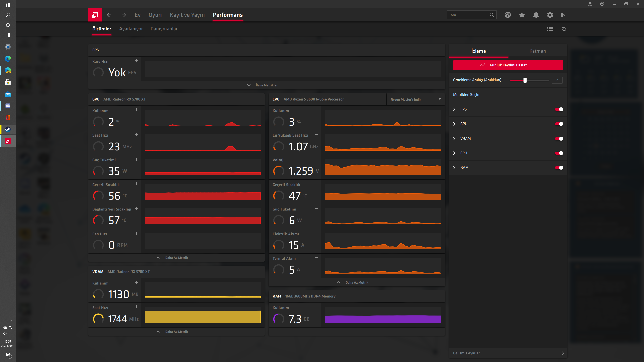Expand RAM metric list chevron
This screenshot has height=362, width=644.
[x=454, y=168]
